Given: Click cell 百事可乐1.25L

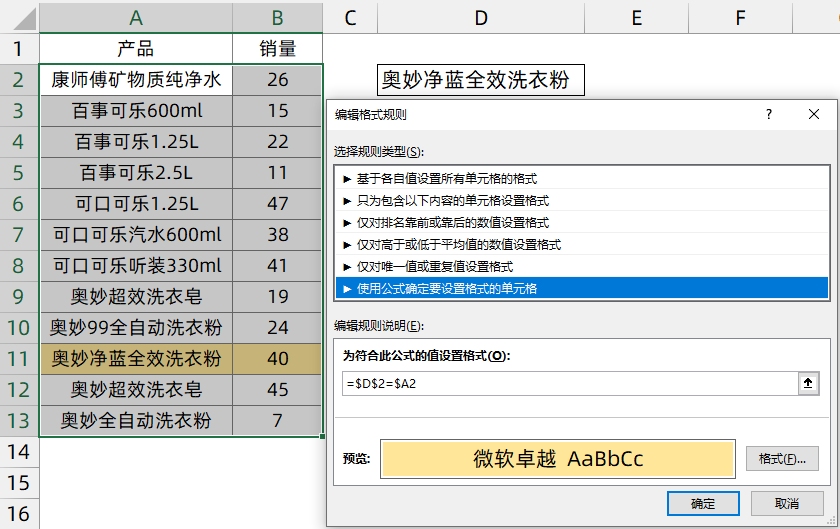Looking at the screenshot, I should coord(136,142).
